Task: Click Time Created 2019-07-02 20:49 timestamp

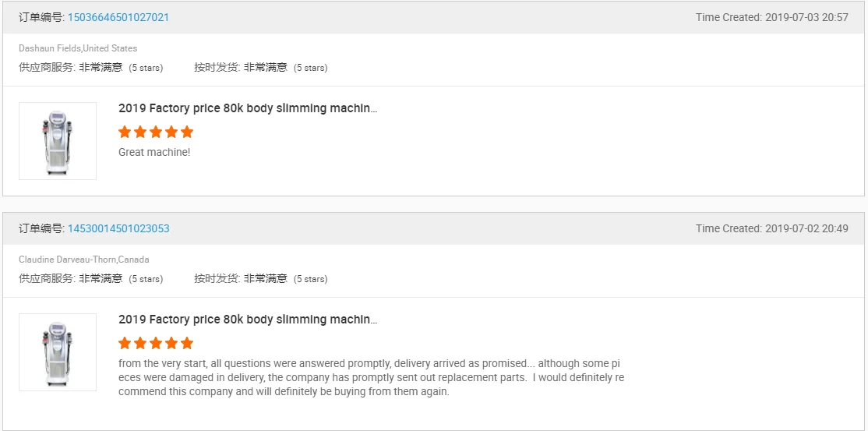Action: 771,228
